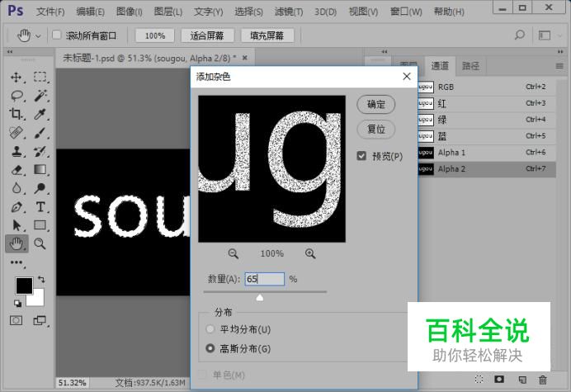Select the History Brush tool
This screenshot has height=392, width=571.
pos(40,151)
